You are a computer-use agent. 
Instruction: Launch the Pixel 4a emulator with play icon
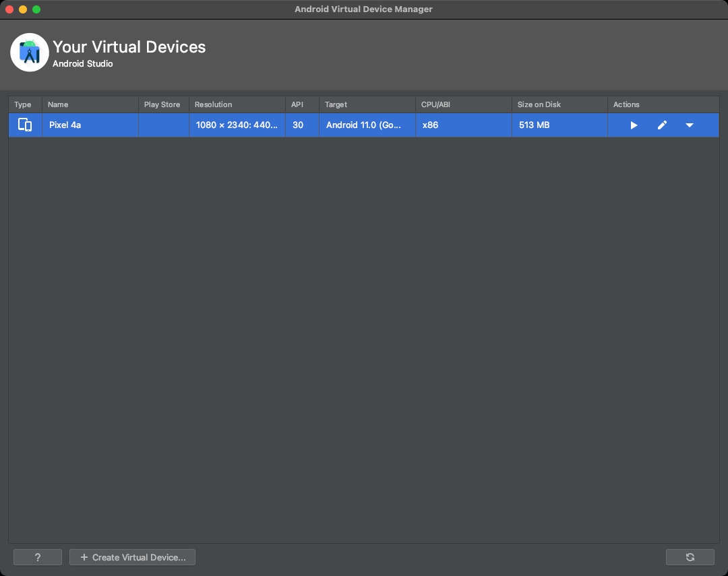click(x=633, y=125)
